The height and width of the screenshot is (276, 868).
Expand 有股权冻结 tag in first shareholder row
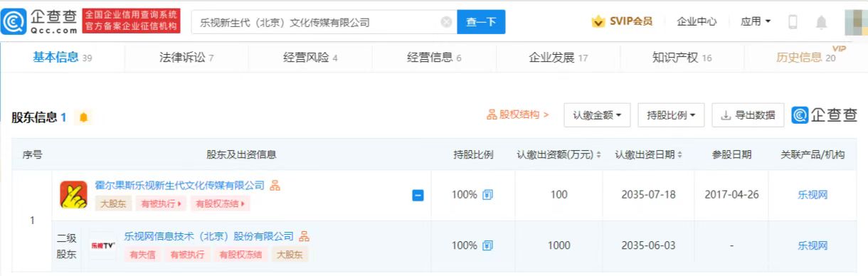pyautogui.click(x=221, y=204)
